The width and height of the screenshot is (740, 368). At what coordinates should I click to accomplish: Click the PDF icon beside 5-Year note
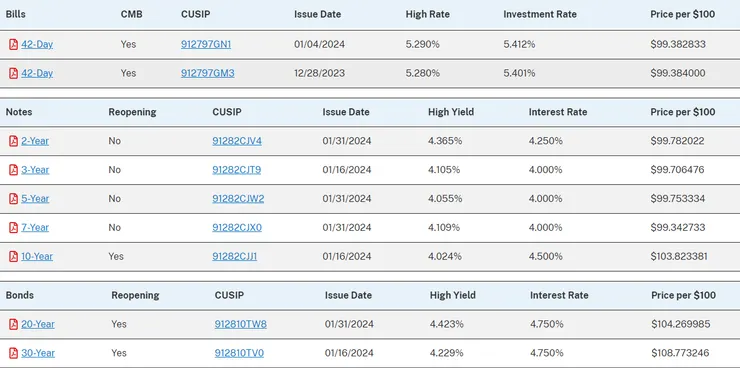(x=13, y=199)
